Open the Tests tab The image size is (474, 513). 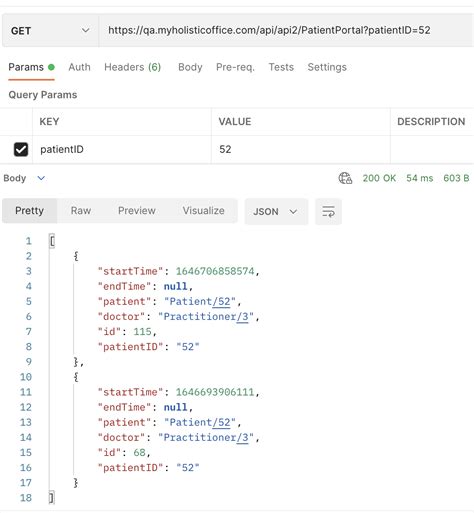pos(281,67)
